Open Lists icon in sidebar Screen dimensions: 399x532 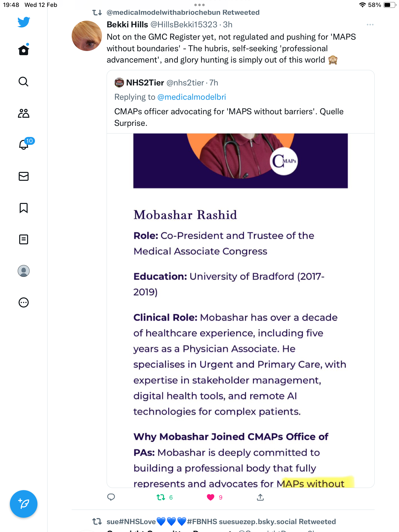click(x=24, y=239)
